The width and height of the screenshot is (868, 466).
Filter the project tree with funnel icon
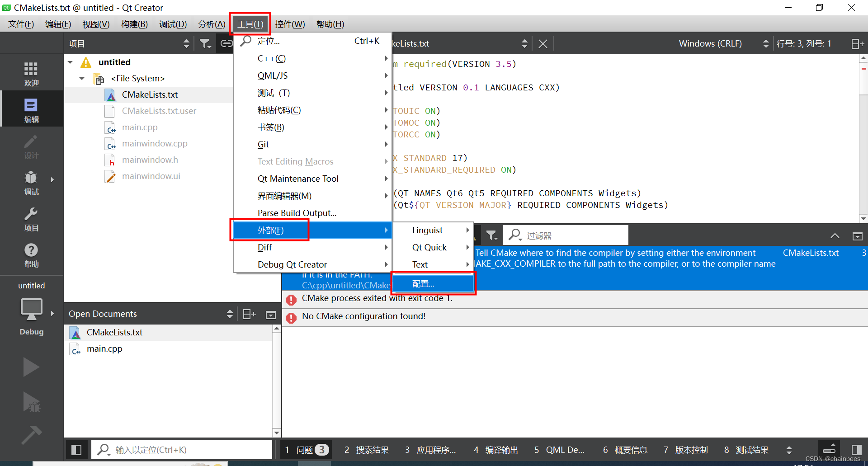click(205, 43)
